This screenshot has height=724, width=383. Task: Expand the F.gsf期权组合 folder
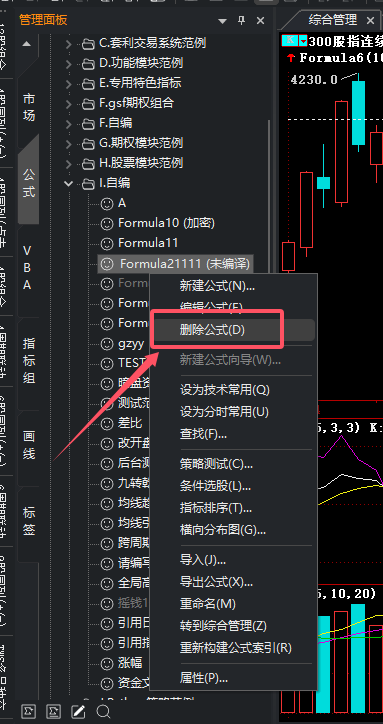click(69, 104)
